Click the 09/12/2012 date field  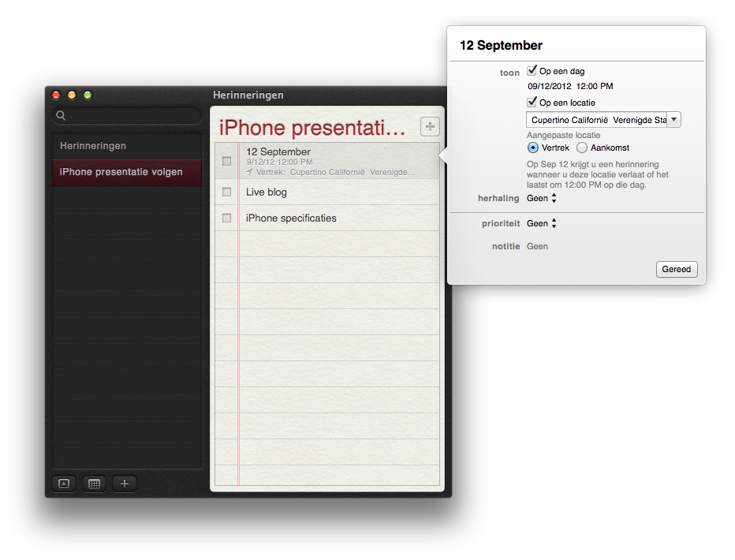[x=547, y=87]
